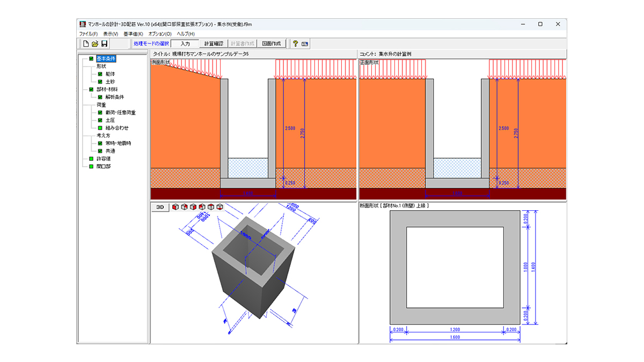Click the title text 現場打ちマンホールのサンプルデータ5
This screenshot has height=362, width=644.
tap(211, 54)
